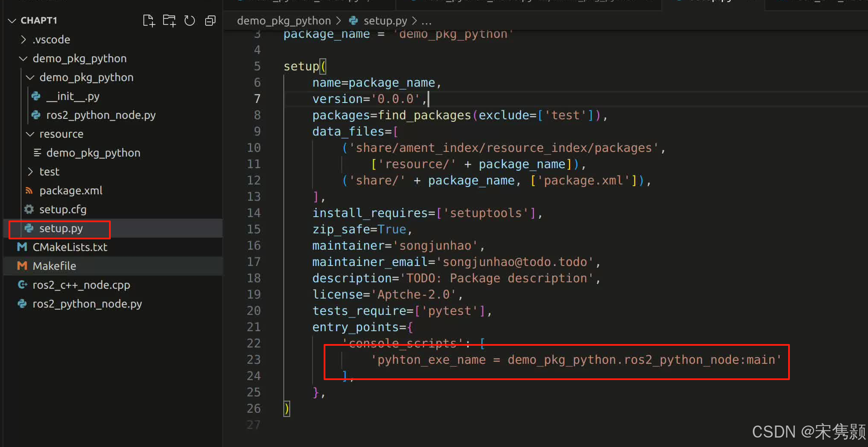This screenshot has height=447, width=868.
Task: Click the closing parenthesis on line 26
Action: point(287,408)
